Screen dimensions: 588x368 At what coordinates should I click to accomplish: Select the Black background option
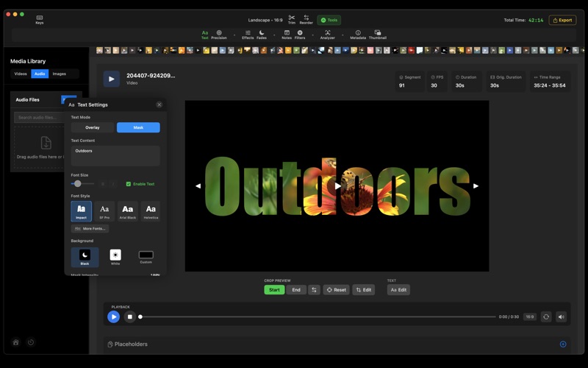click(x=85, y=257)
